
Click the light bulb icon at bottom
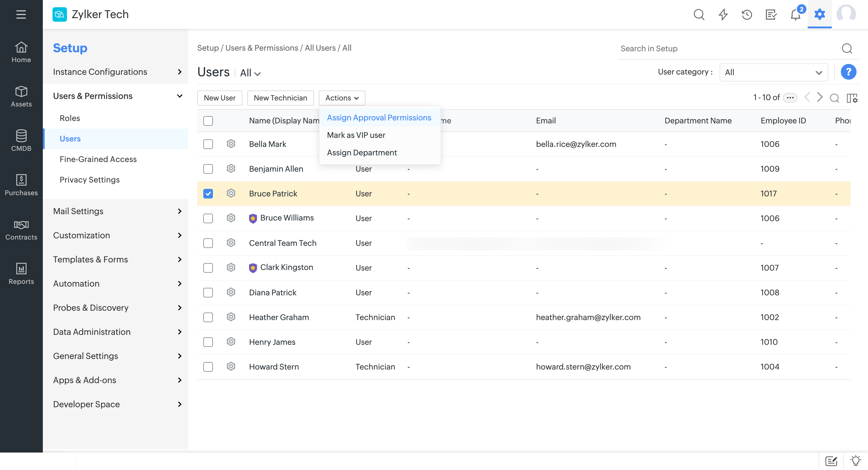tap(855, 460)
